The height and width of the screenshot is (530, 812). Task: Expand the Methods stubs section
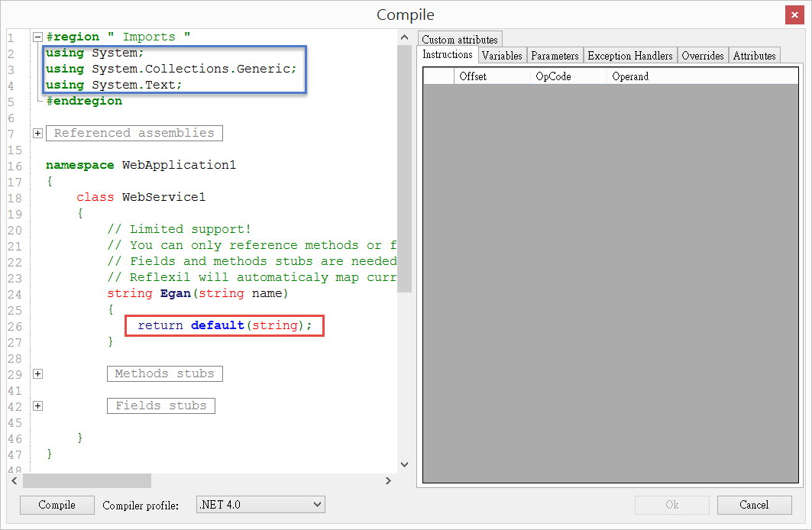tap(37, 373)
